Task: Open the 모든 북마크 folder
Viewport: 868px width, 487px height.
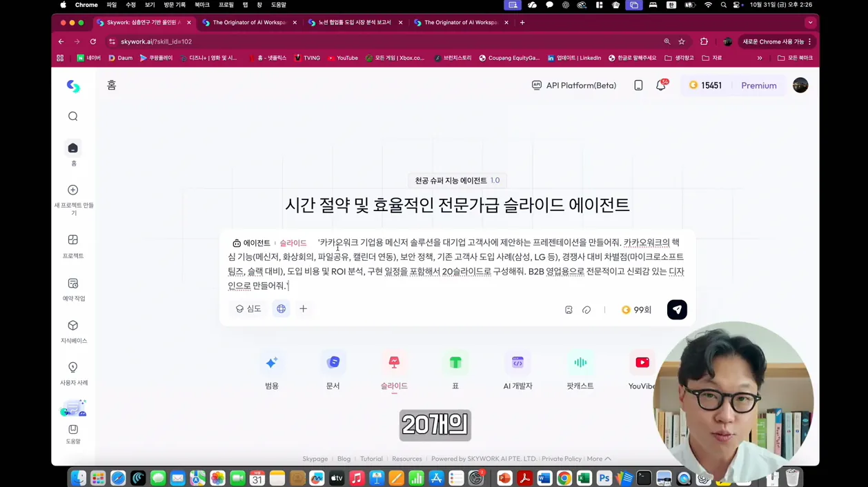Action: tap(795, 58)
